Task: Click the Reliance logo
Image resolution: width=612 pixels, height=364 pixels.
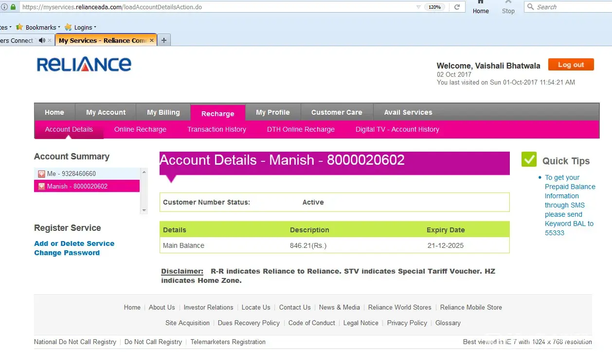Action: pos(84,65)
